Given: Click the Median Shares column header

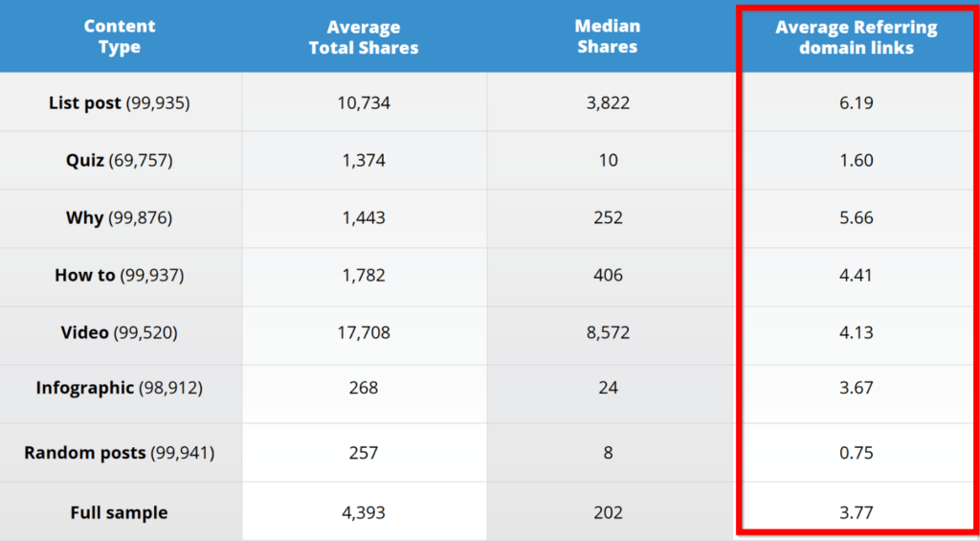Looking at the screenshot, I should point(608,36).
